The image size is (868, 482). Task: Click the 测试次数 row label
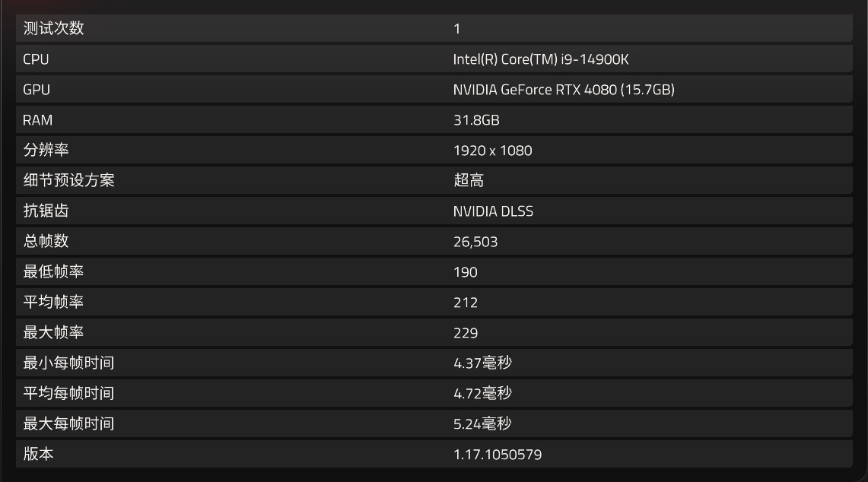(53, 29)
